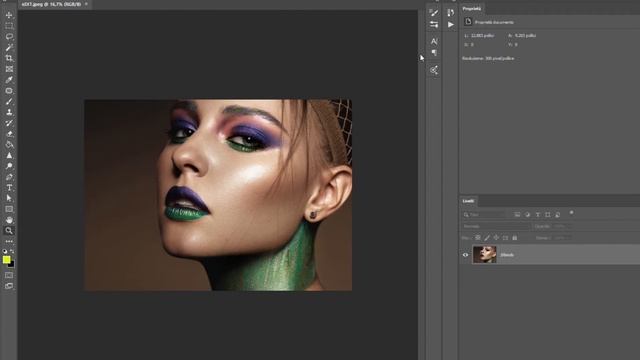Screen dimensions: 640x360
Task: Click the e0X7.jpeg document tab
Action: pos(51,4)
